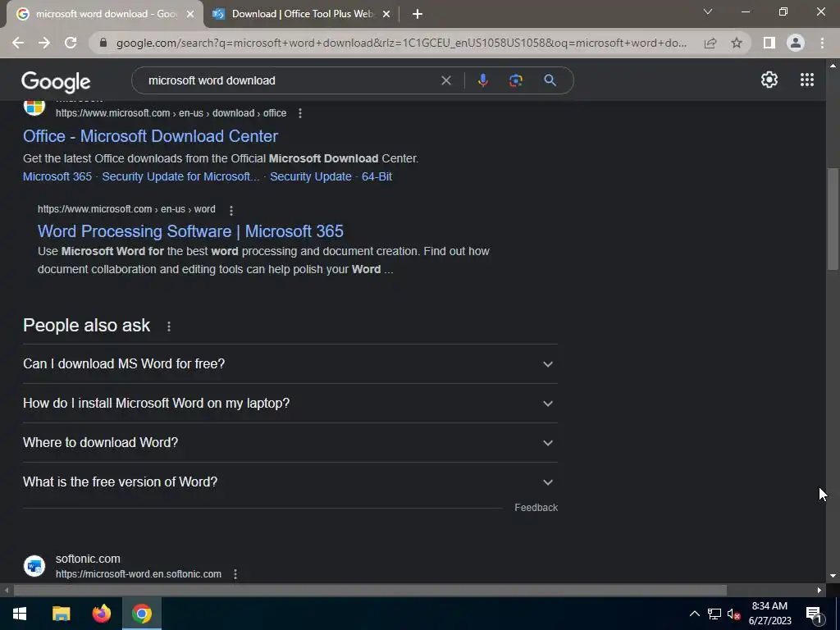
Task: Open Google quick settings gear
Action: [769, 80]
